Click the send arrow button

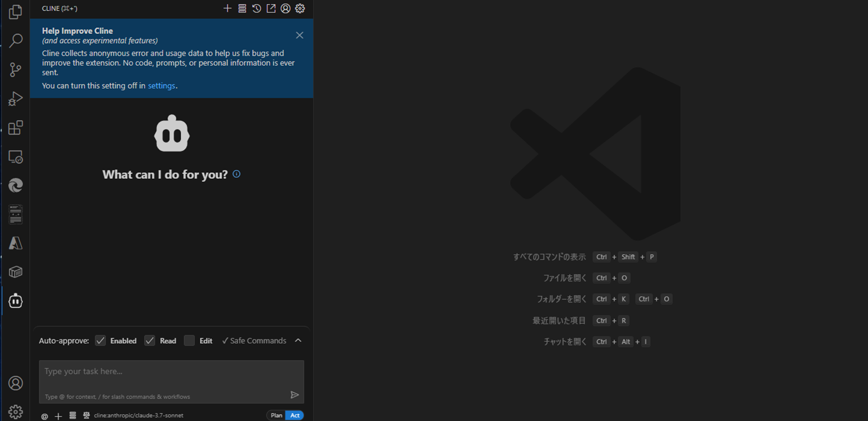point(295,395)
